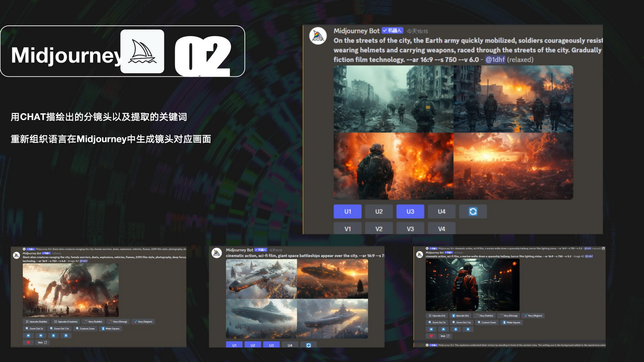644x362 pixels.
Task: Click U1 under the soldiers image grid
Action: click(x=348, y=211)
